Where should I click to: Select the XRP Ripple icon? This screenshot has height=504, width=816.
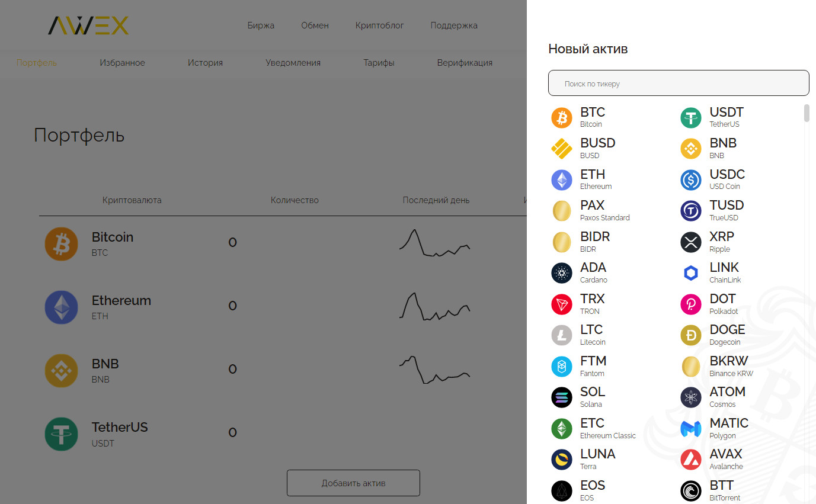click(691, 242)
